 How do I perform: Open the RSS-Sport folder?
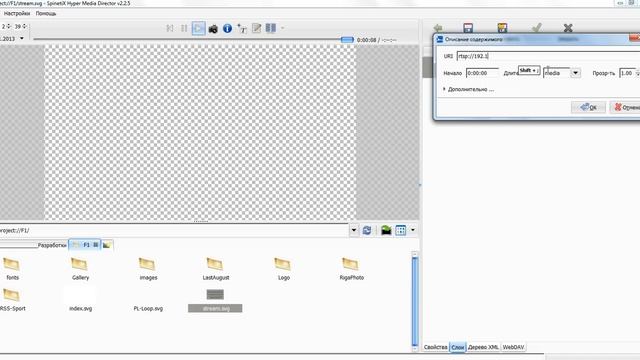click(12, 299)
